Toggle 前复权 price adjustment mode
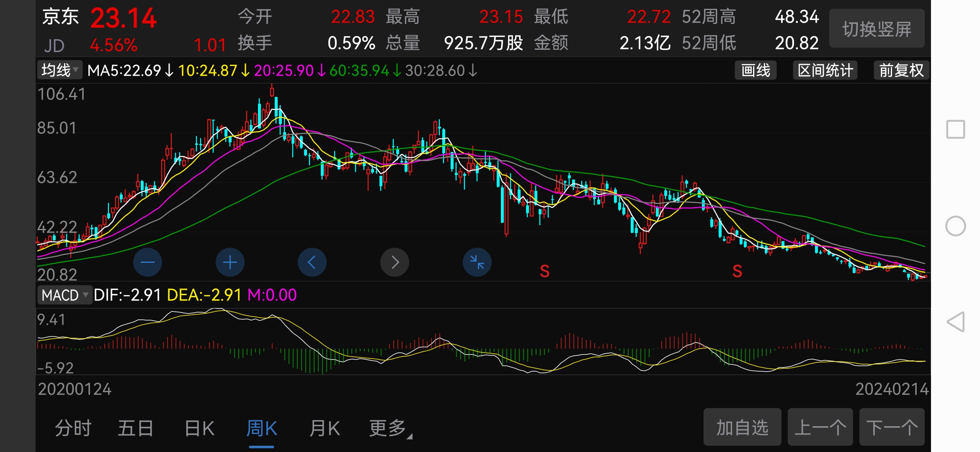 pyautogui.click(x=901, y=70)
